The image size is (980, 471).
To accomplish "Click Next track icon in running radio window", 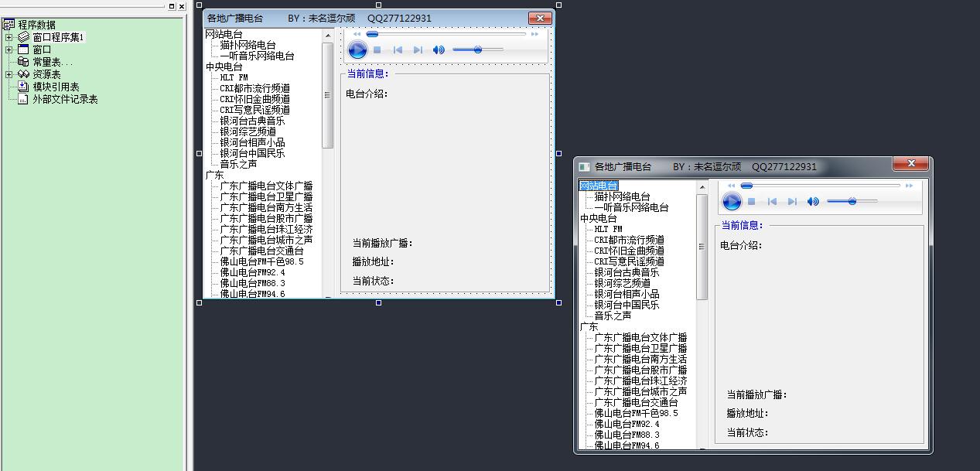I will coord(792,202).
